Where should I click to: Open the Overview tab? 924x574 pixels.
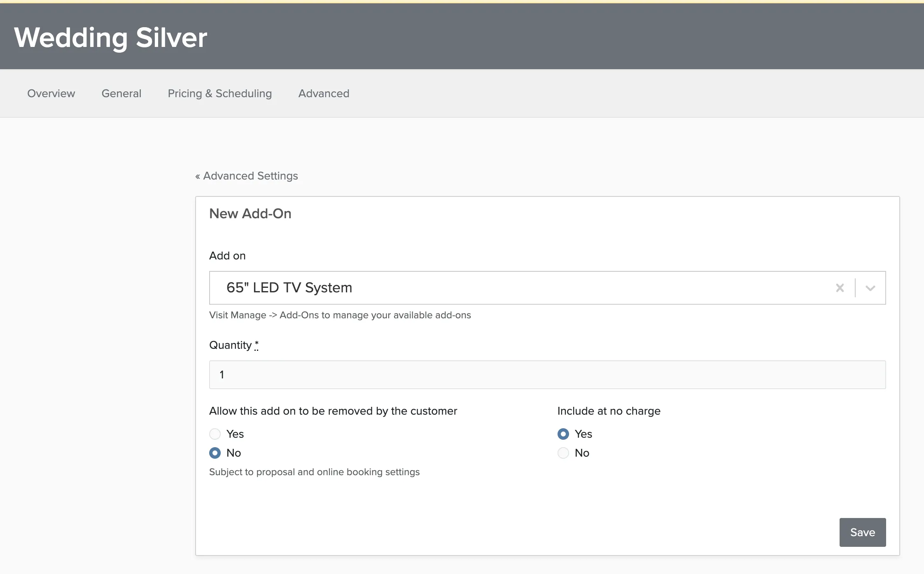(51, 93)
